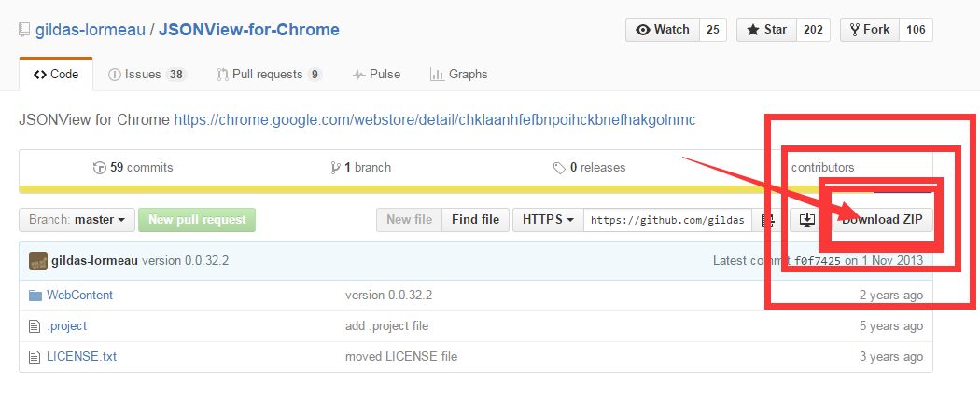This screenshot has height=413, width=980.
Task: Open the WebContent folder icon
Action: point(35,296)
